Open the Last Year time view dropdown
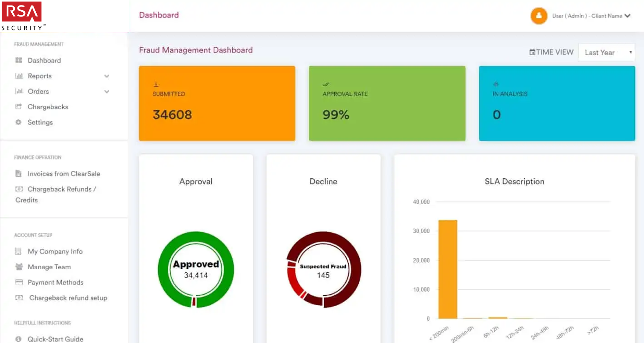Screen dimensions: 644x343 606,52
